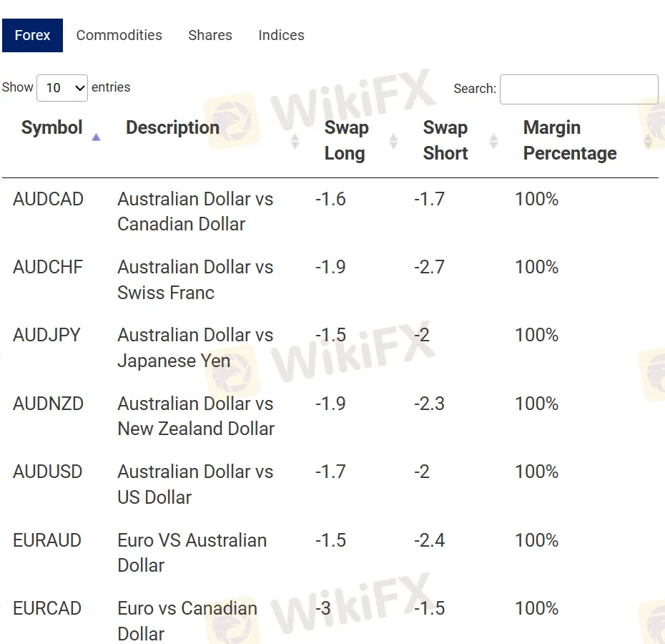Screen dimensions: 665x644
Task: Click inside the Search field
Action: 579,89
